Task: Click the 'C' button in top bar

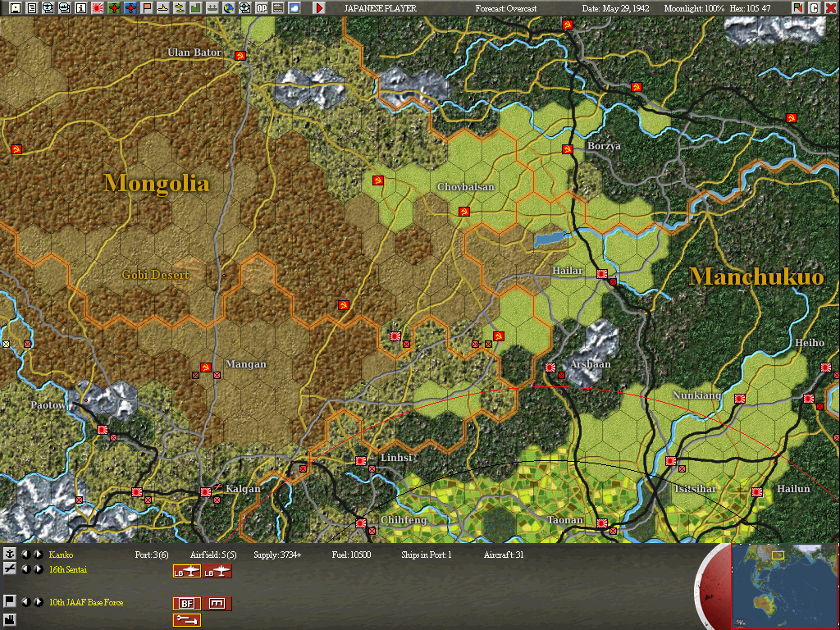Action: coord(815,8)
